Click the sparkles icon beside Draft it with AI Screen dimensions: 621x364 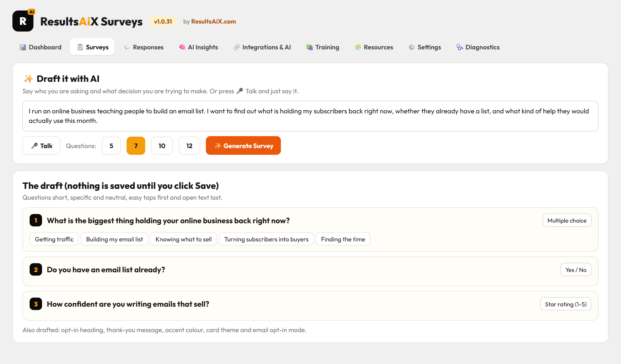pos(28,79)
